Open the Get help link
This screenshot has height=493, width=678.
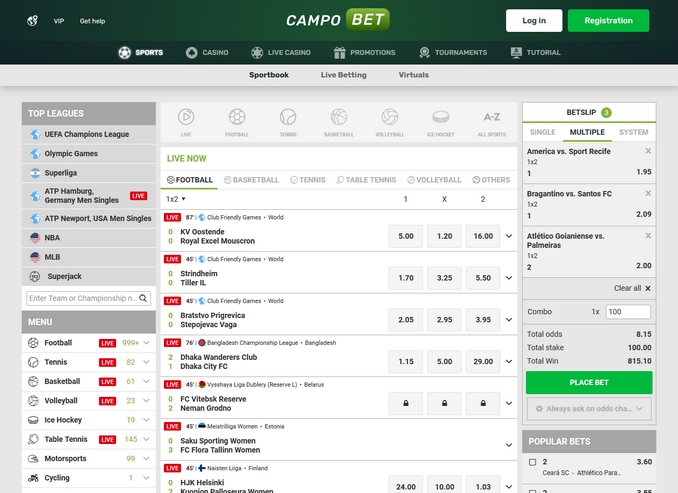pos(92,21)
